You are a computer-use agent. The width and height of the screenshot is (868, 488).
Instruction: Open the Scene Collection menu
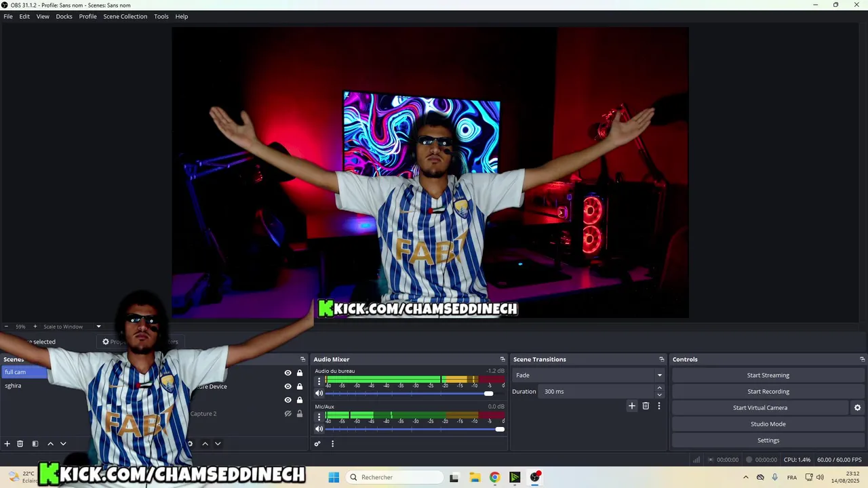[125, 16]
